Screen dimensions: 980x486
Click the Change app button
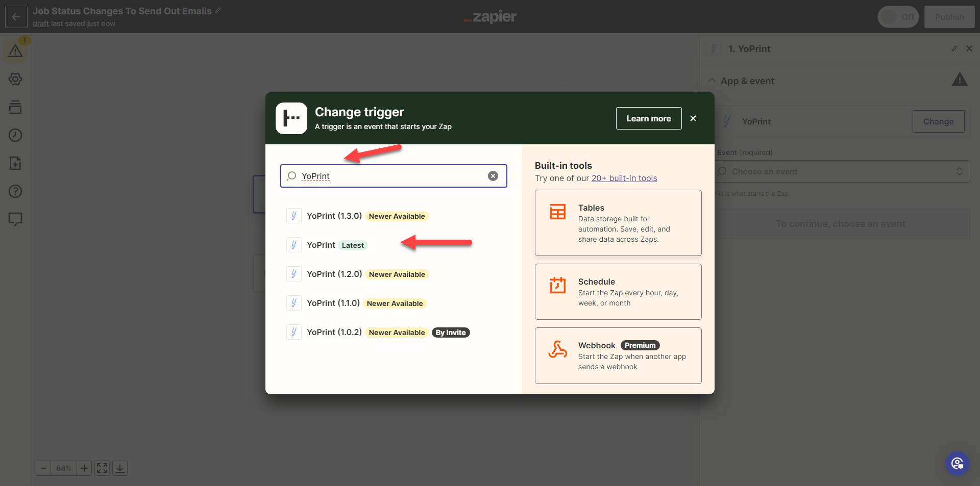click(938, 121)
